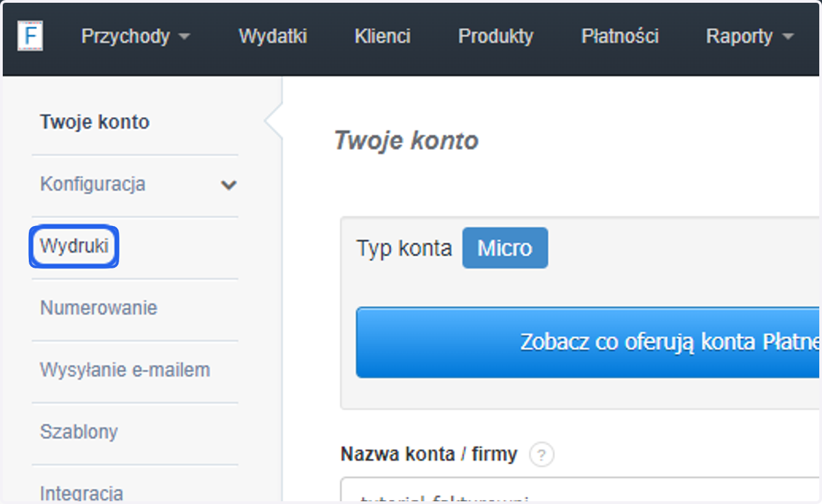Click the Micro account type badge

click(x=505, y=248)
